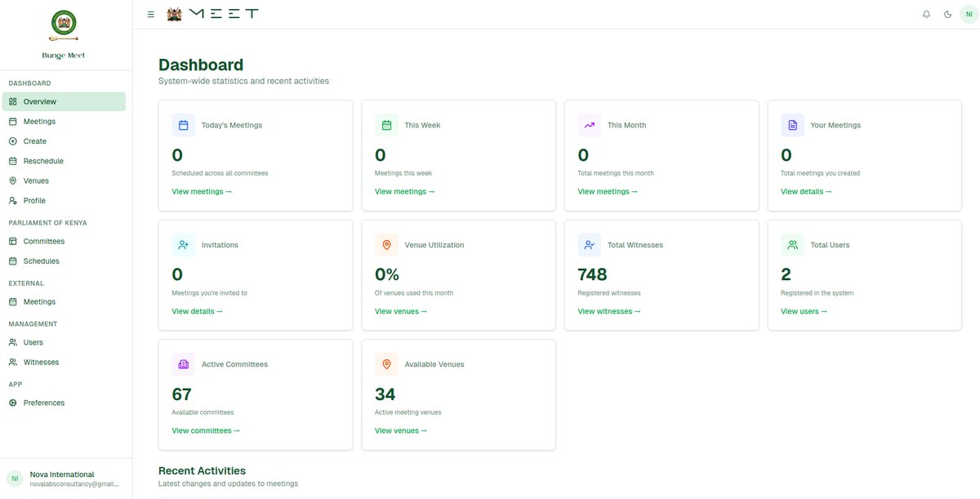Image resolution: width=980 pixels, height=499 pixels.
Task: Open the Create sidebar item
Action: point(64,141)
